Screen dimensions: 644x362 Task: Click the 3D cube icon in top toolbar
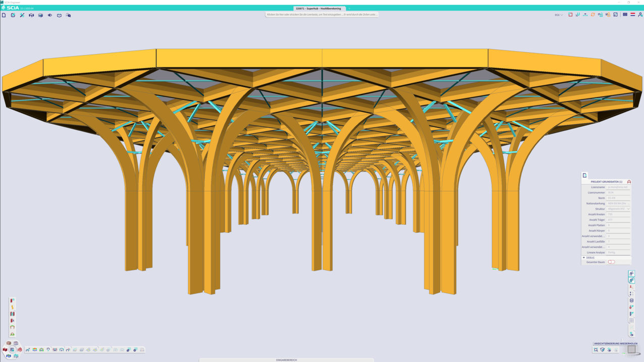click(x=40, y=15)
